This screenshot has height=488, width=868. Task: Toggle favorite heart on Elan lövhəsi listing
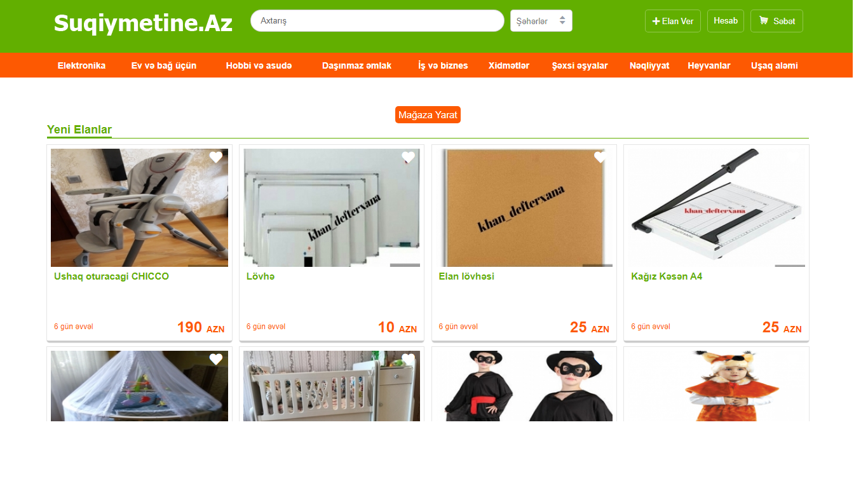(600, 157)
